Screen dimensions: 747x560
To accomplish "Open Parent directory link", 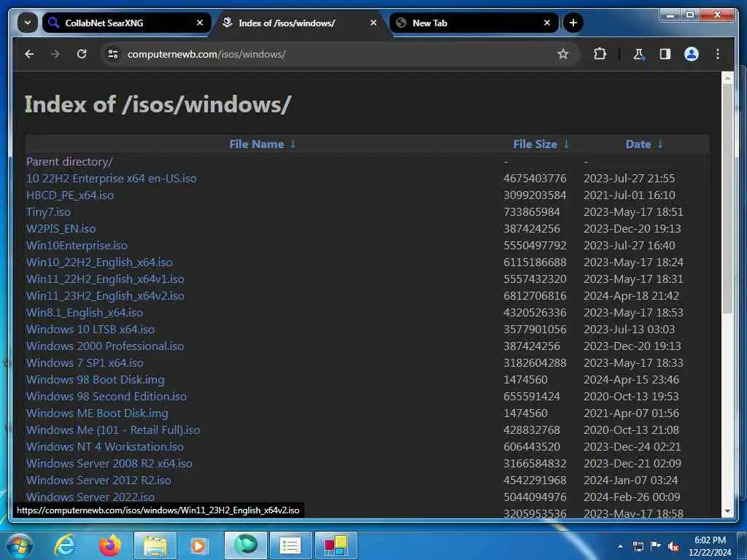I will (x=69, y=162).
